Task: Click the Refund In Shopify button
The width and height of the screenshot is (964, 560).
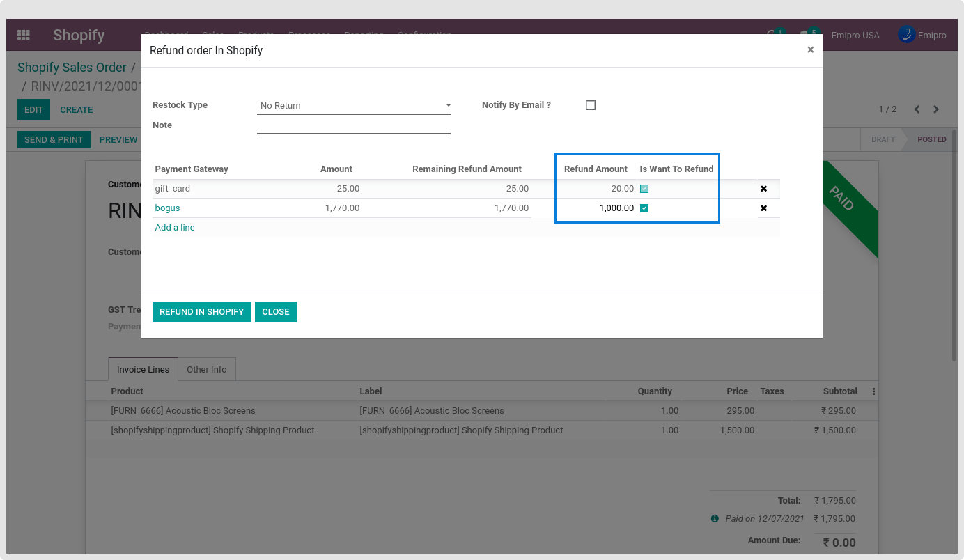Action: tap(201, 312)
